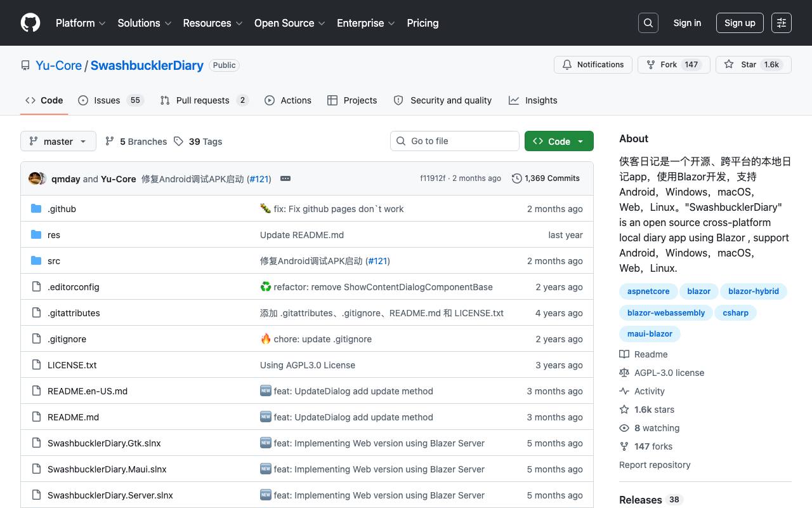Screen dimensions: 812x508
Task: Switch to the Issues tab
Action: pos(111,100)
